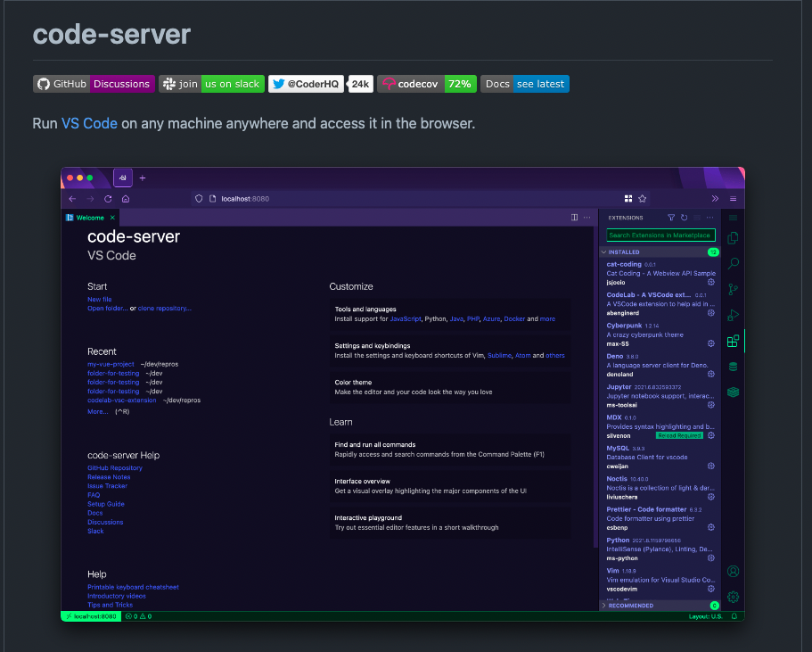The height and width of the screenshot is (652, 812).
Task: Click the shield icon in the address bar
Action: point(199,199)
